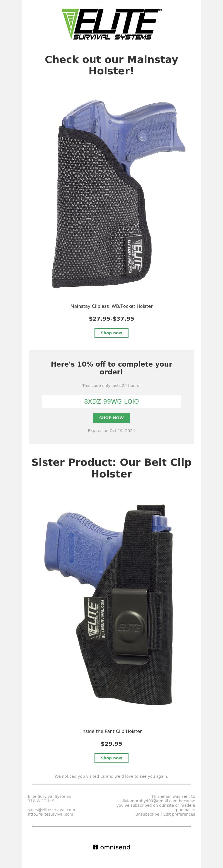Open the http://elitesurvival.com website link
The image size is (223, 868).
[x=50, y=814]
